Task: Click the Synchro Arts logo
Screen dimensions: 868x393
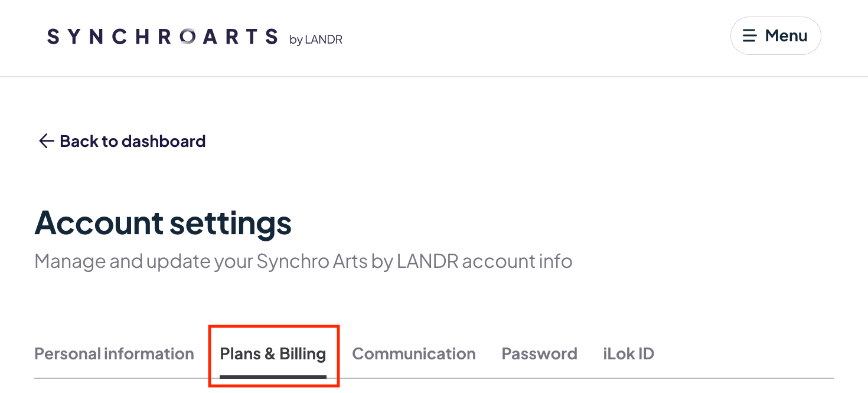Action: [x=162, y=37]
